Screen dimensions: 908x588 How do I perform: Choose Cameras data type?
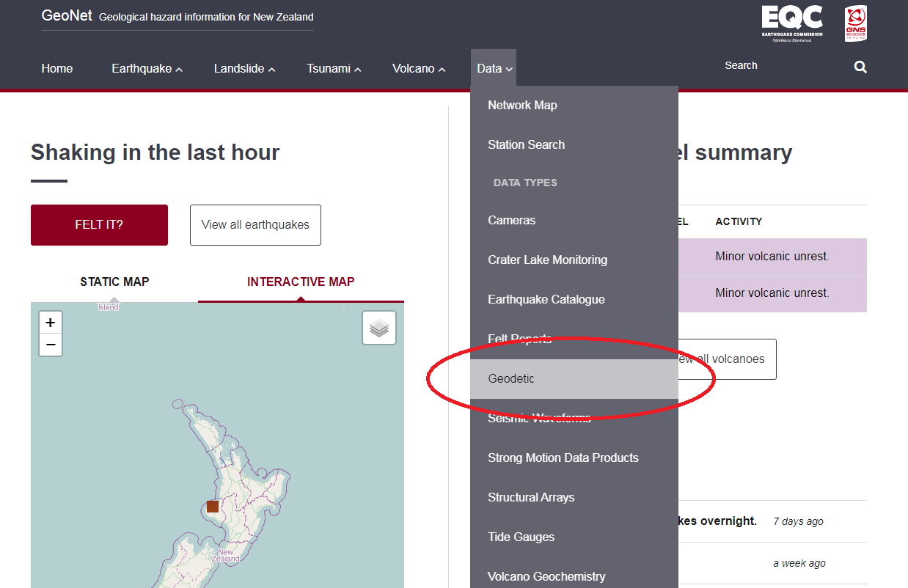[x=574, y=220]
